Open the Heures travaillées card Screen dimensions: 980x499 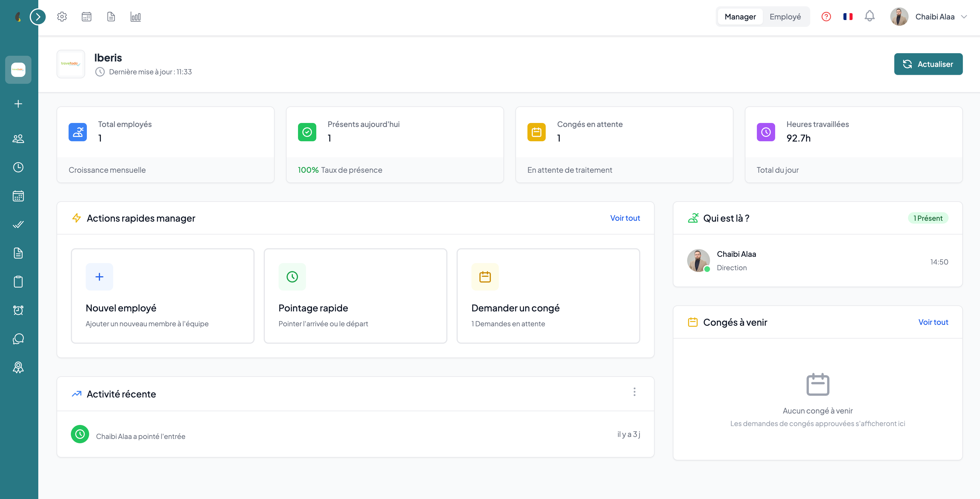point(854,145)
